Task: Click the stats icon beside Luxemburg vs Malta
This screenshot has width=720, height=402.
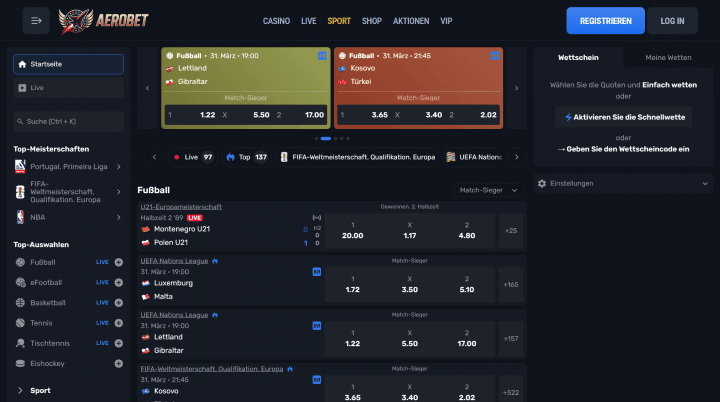Action: pos(317,270)
